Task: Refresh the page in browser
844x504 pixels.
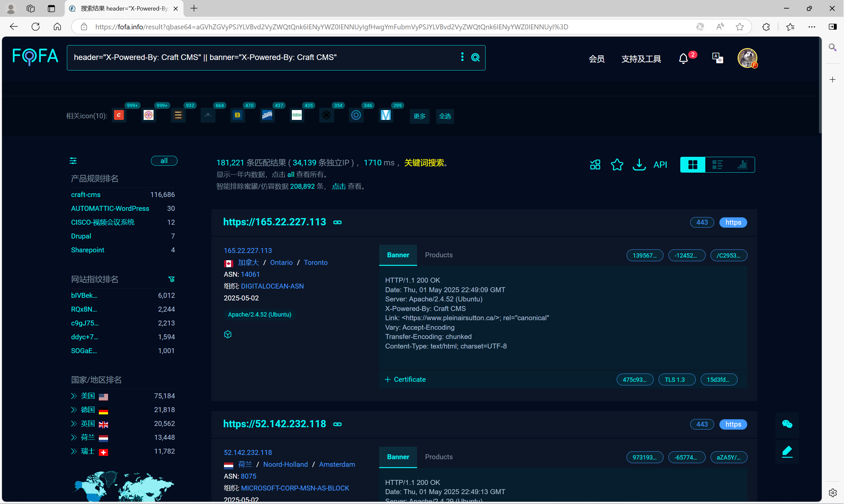Action: (35, 26)
